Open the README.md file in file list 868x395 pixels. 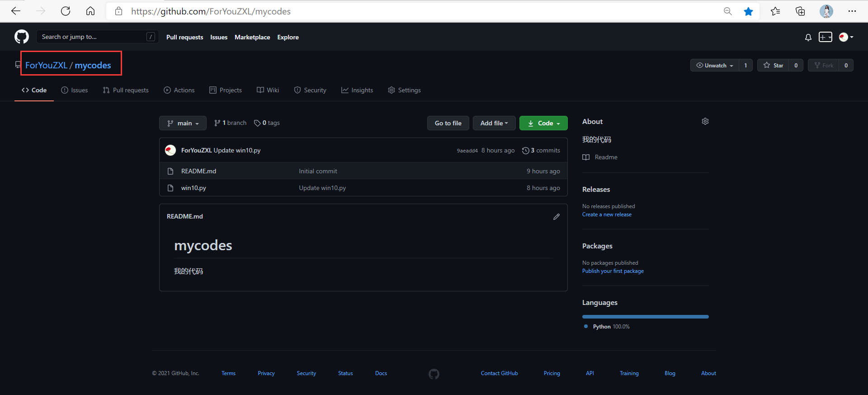pyautogui.click(x=198, y=171)
